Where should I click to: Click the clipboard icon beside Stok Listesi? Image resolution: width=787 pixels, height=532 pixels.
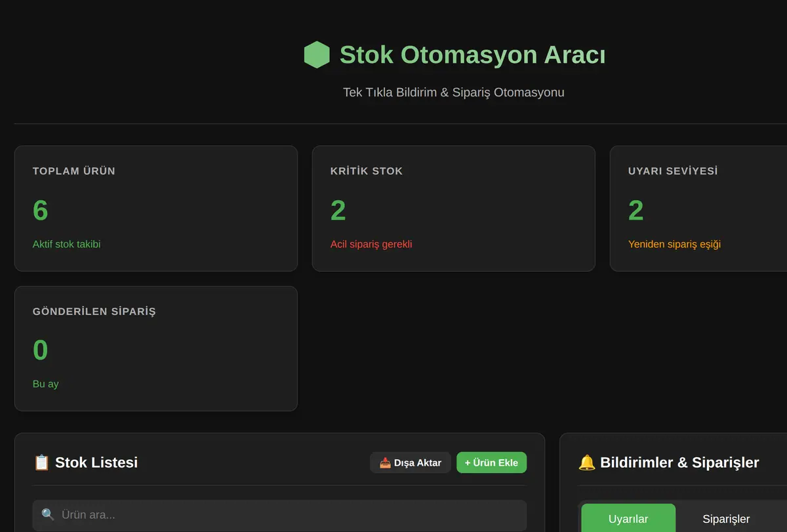click(x=41, y=462)
